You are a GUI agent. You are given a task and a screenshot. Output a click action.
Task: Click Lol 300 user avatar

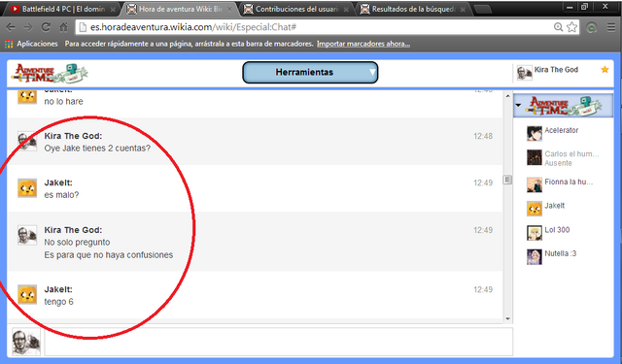tap(535, 233)
